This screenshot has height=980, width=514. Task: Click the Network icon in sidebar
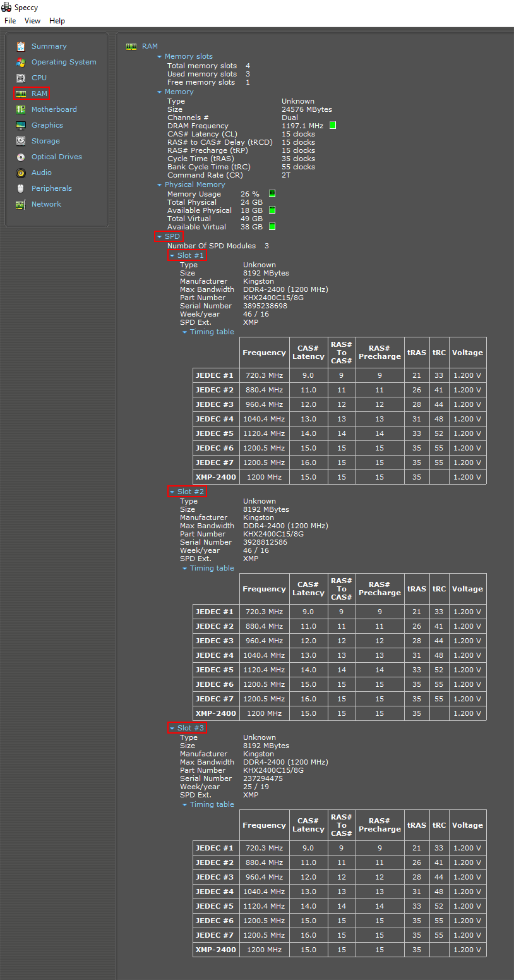[21, 204]
